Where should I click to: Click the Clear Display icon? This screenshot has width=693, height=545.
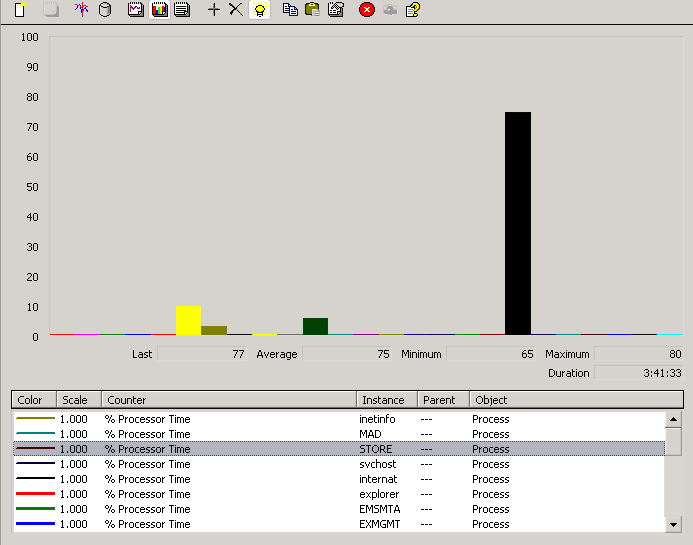click(x=51, y=9)
